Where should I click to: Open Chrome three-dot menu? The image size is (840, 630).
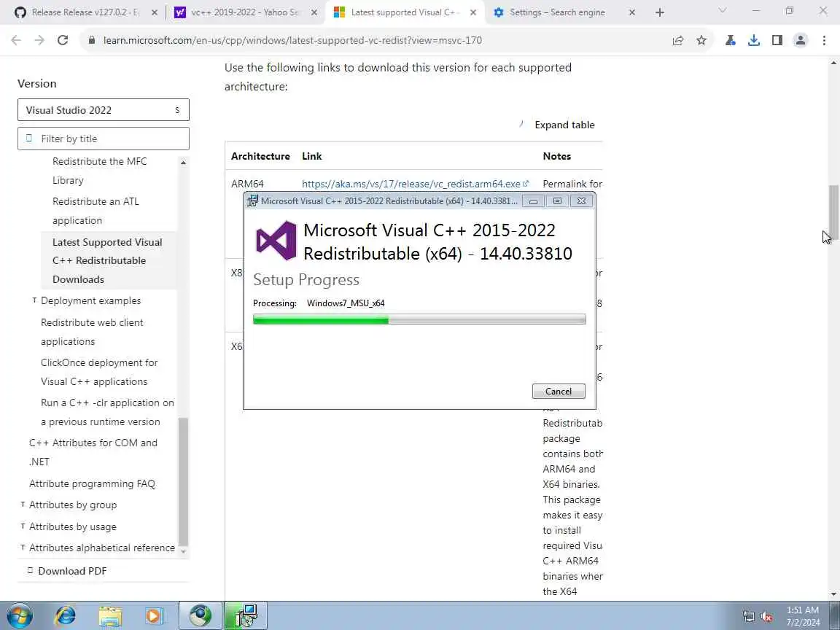pos(824,40)
